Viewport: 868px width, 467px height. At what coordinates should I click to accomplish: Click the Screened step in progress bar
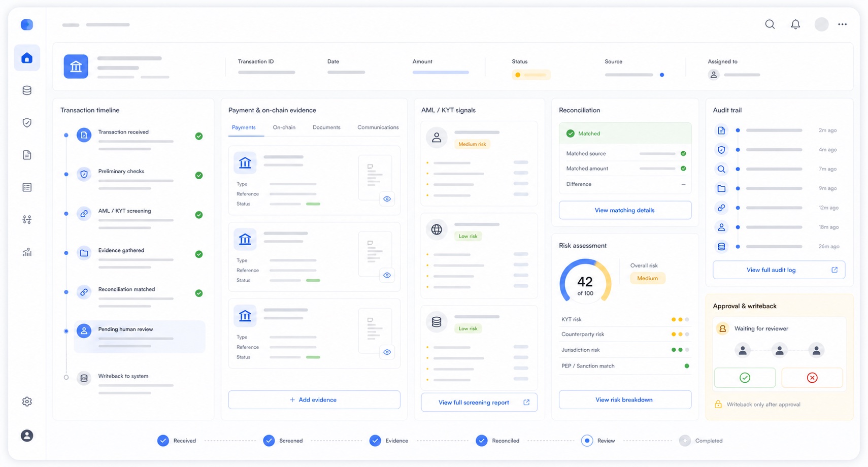(x=283, y=441)
